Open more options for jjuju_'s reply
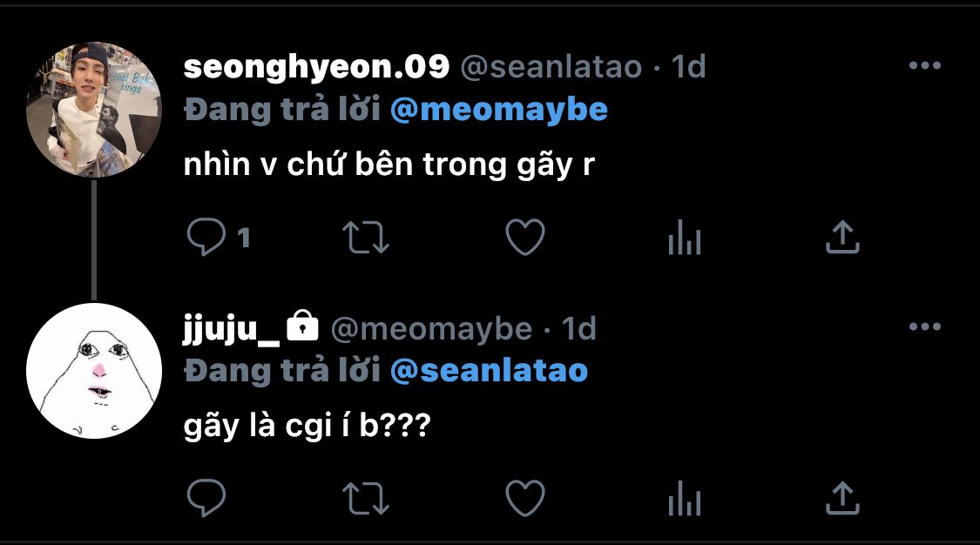 pyautogui.click(x=924, y=327)
